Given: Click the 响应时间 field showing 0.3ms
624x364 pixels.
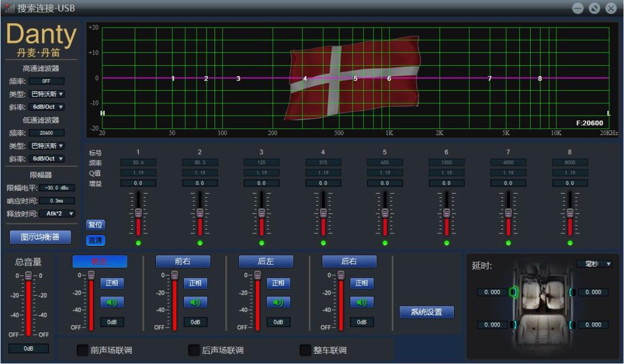Looking at the screenshot, I should [57, 201].
